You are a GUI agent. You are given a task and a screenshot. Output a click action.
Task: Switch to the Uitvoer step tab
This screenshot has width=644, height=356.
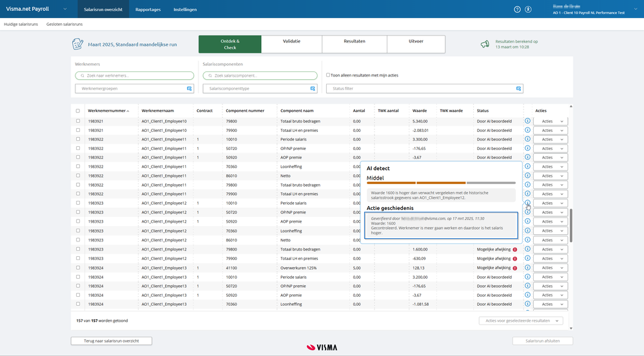pyautogui.click(x=416, y=44)
